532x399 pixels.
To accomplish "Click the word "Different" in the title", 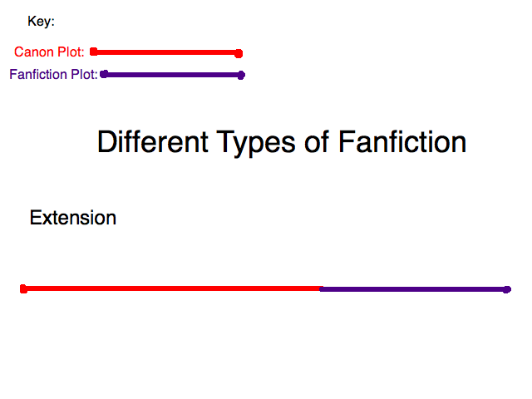I will (x=152, y=142).
